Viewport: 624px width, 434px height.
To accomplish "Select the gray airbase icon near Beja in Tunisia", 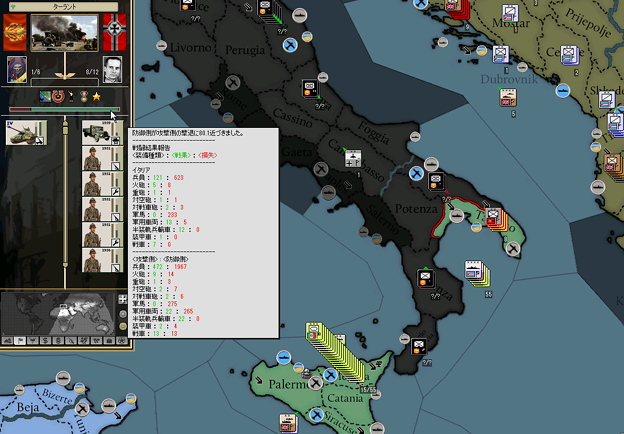I will pyautogui.click(x=82, y=409).
